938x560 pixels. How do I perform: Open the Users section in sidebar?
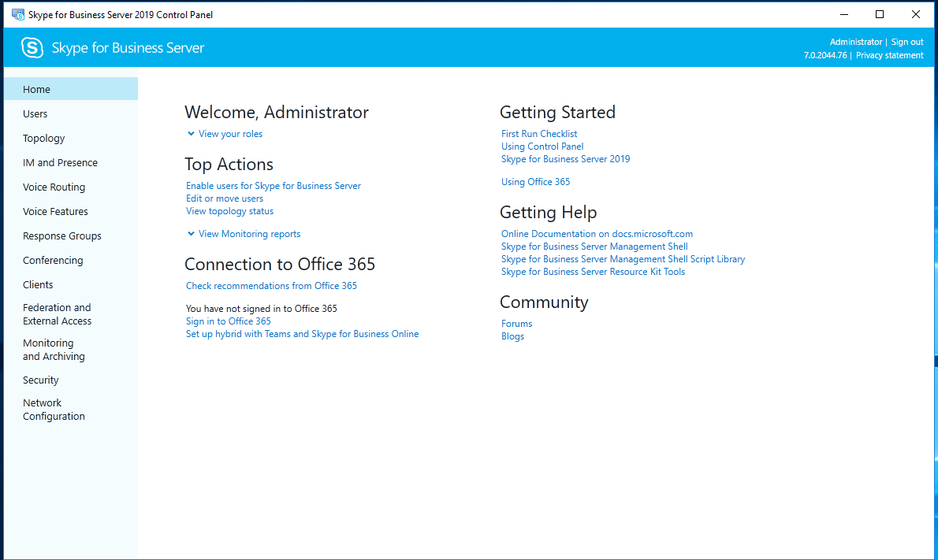point(35,113)
